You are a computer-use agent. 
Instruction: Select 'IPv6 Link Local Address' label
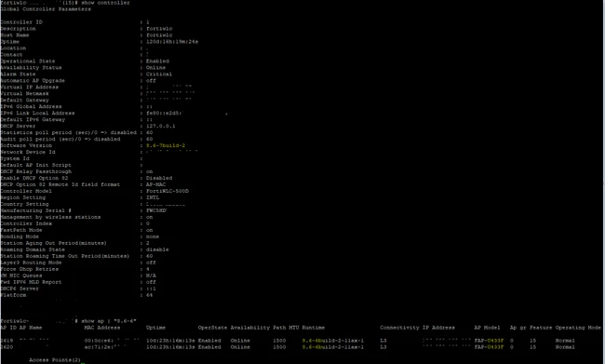click(x=37, y=113)
